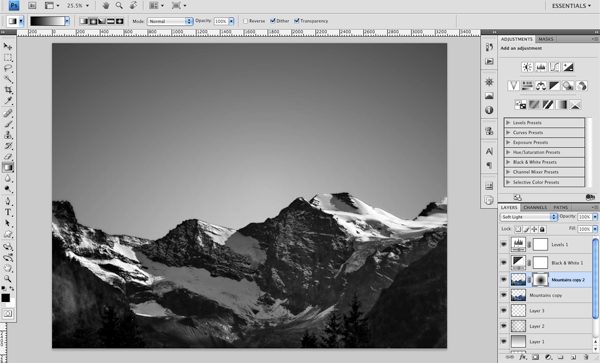Click the gradient preview swatch in options bar
Viewport: 600px width, 363px height.
click(47, 21)
